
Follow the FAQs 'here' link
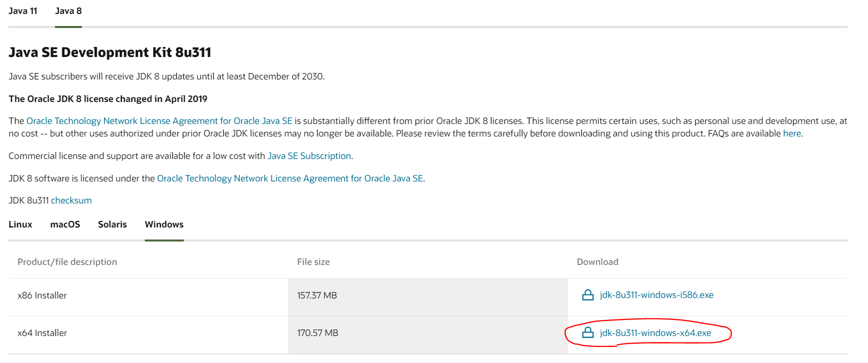[792, 133]
